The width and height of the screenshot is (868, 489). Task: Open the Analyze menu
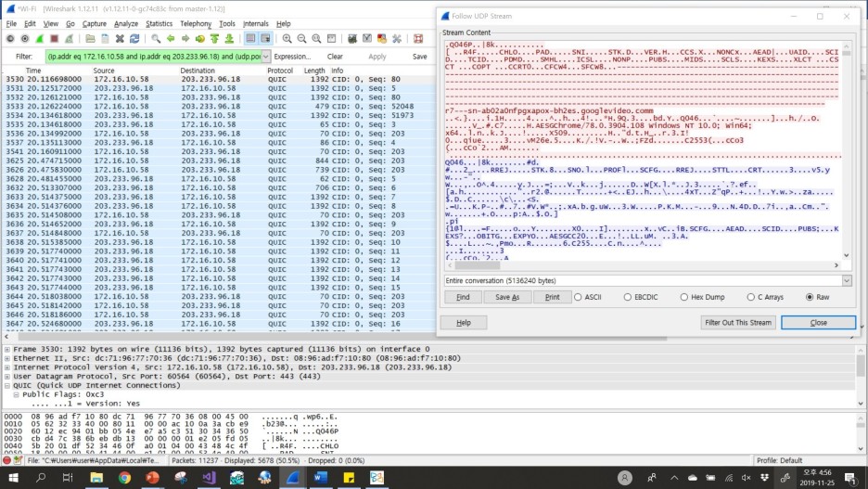[126, 24]
